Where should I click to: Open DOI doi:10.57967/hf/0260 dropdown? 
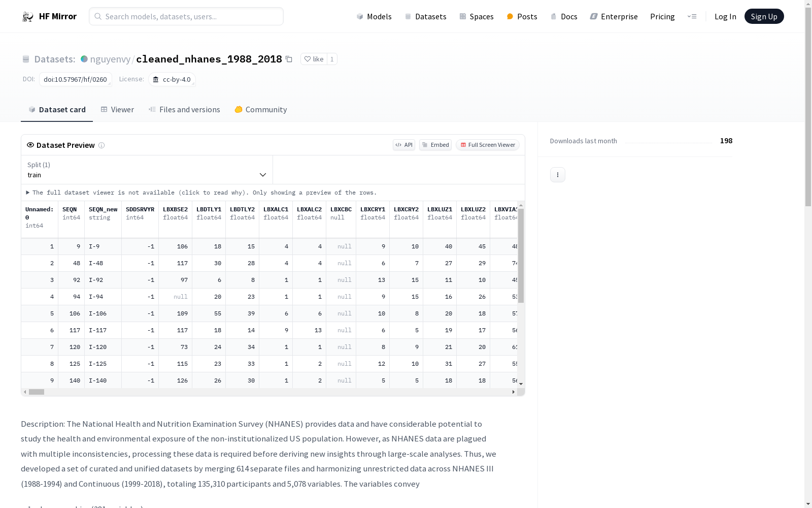[x=75, y=79]
